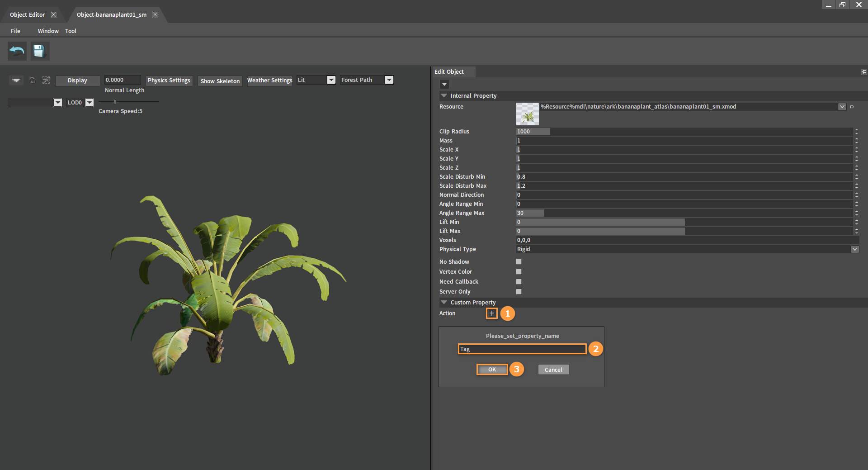This screenshot has height=470, width=868.
Task: Click the Scale Disturb Min 0.8 field
Action: 684,177
